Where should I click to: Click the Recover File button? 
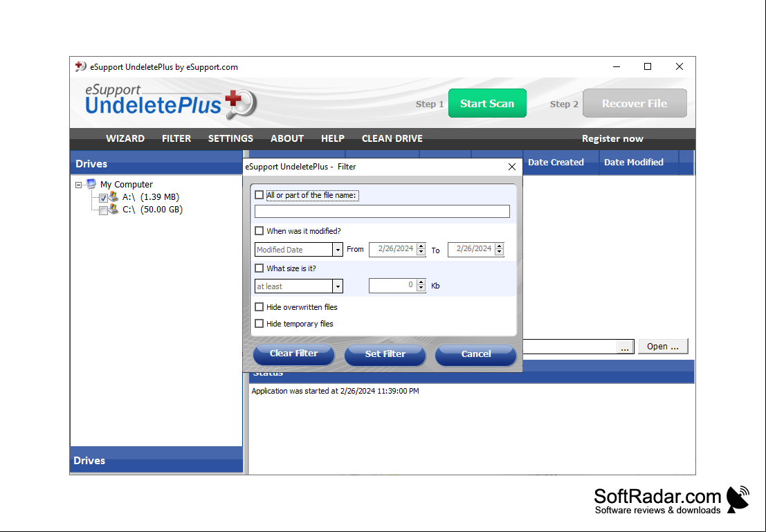[635, 103]
